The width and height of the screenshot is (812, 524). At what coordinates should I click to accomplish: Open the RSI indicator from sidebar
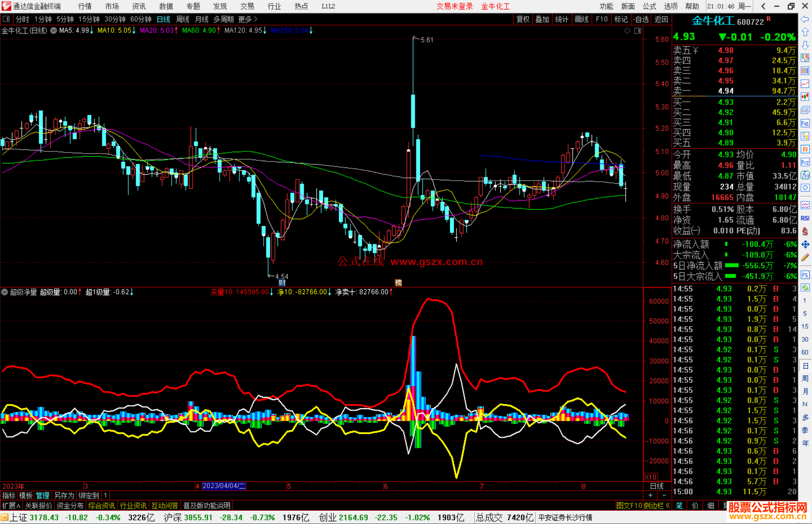[x=805, y=218]
